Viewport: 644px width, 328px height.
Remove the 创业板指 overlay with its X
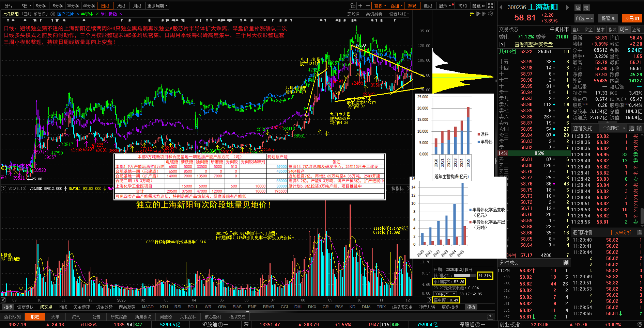tap(121, 14)
